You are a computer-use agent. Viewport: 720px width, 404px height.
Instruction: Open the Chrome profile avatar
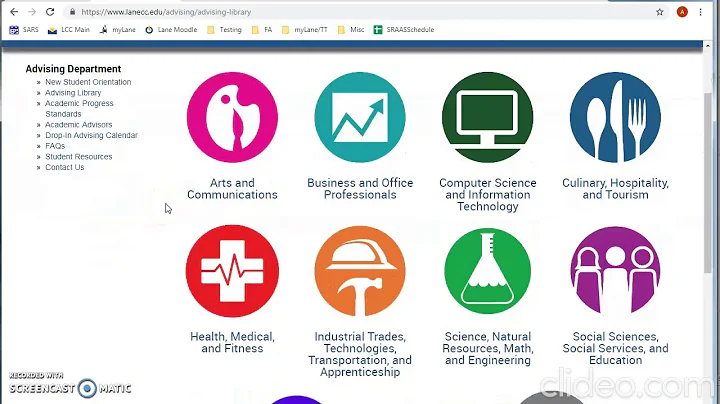tap(682, 12)
